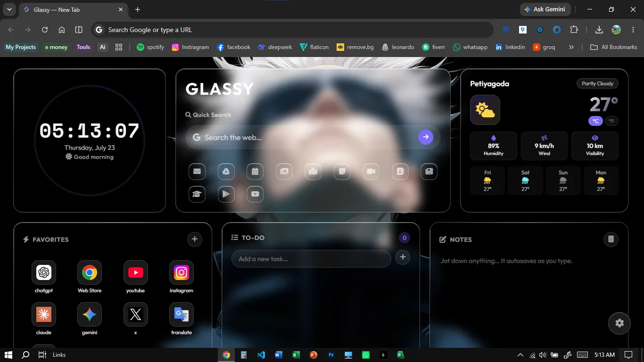Viewport: 644px width, 362px height.
Task: Open the Chrome profile avatar
Action: (x=616, y=30)
